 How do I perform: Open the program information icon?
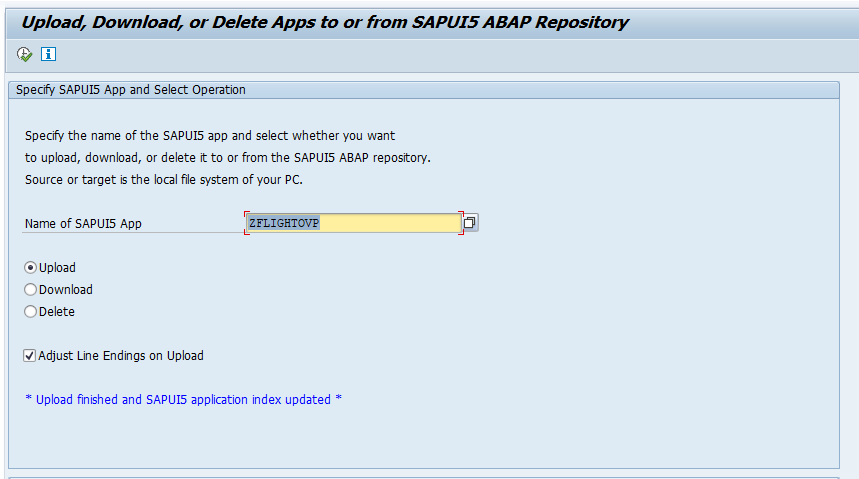point(48,54)
